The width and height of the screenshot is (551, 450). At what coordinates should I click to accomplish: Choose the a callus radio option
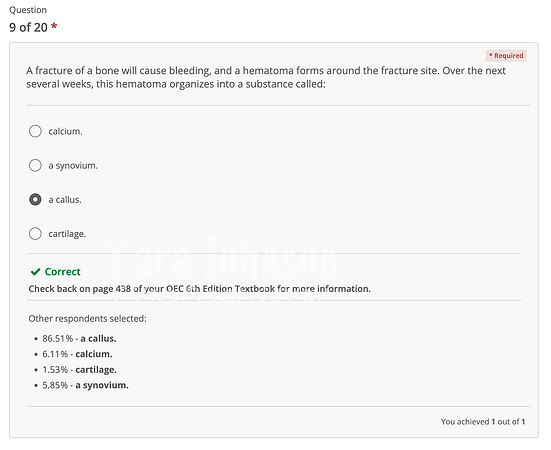pos(35,200)
